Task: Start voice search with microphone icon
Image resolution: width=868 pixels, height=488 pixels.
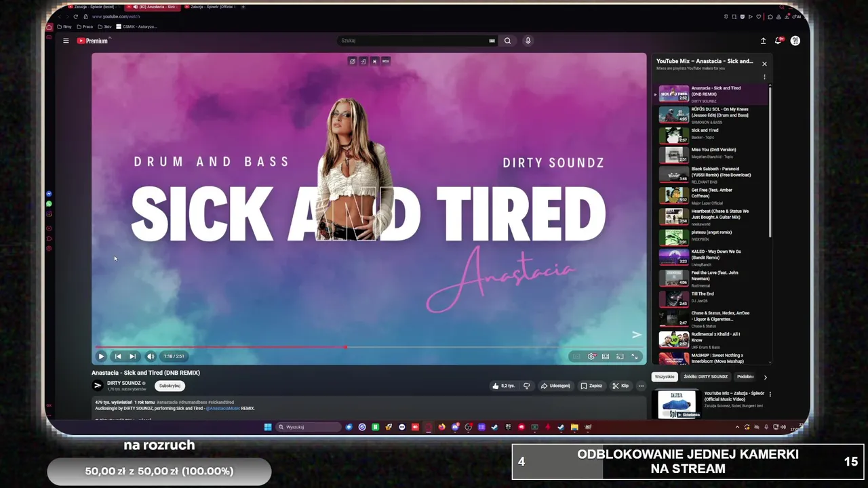Action: tap(528, 41)
